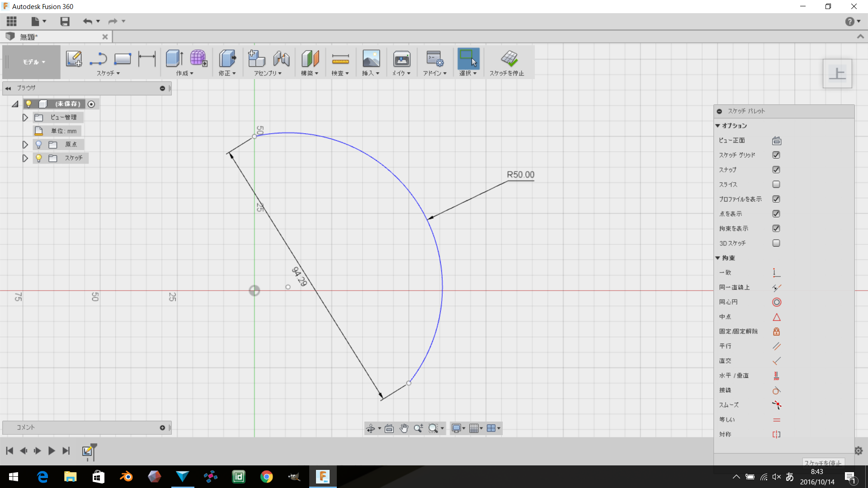Disable the Sketch Grid checkbox
This screenshot has height=488, width=868.
click(776, 155)
